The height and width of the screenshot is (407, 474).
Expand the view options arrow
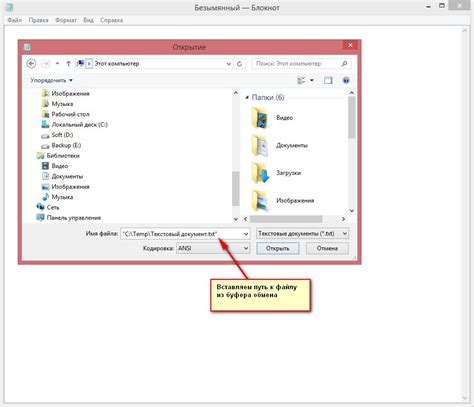point(312,80)
